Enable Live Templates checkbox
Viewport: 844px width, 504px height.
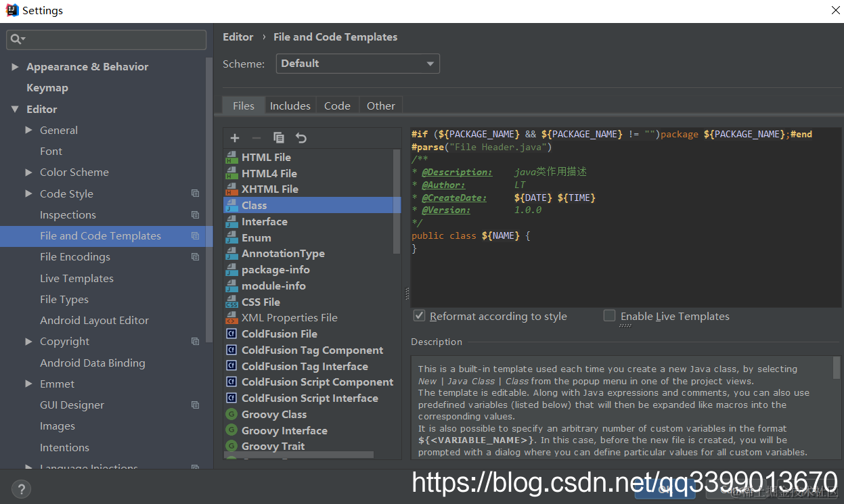[609, 316]
